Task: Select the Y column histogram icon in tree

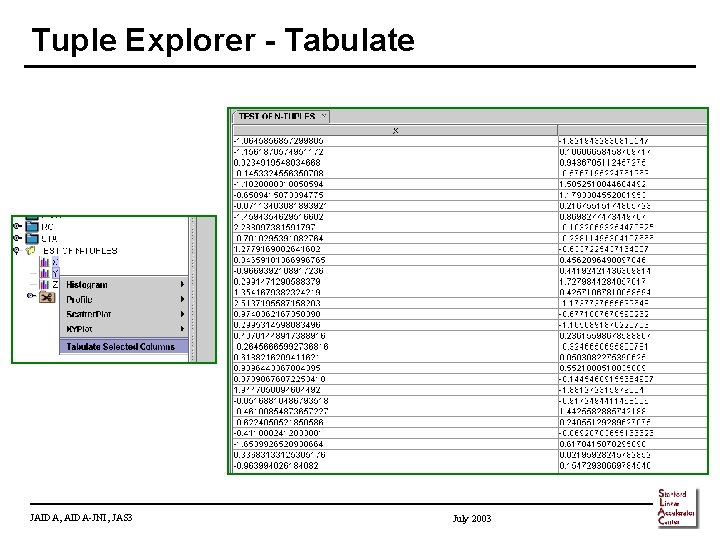Action: pos(44,274)
